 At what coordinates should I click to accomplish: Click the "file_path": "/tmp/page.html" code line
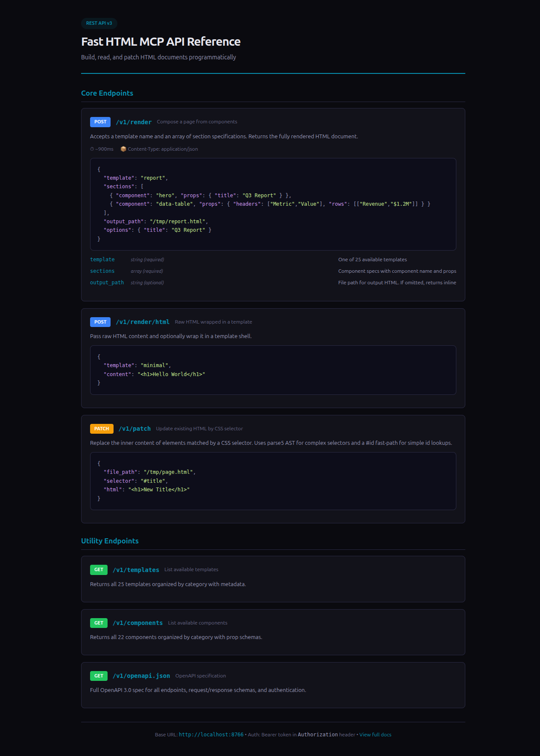click(149, 472)
